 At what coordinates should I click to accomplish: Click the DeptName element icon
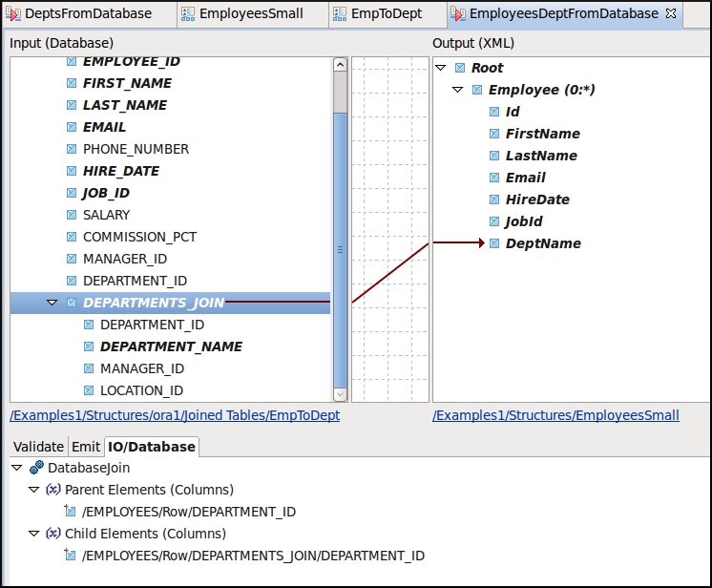point(494,243)
